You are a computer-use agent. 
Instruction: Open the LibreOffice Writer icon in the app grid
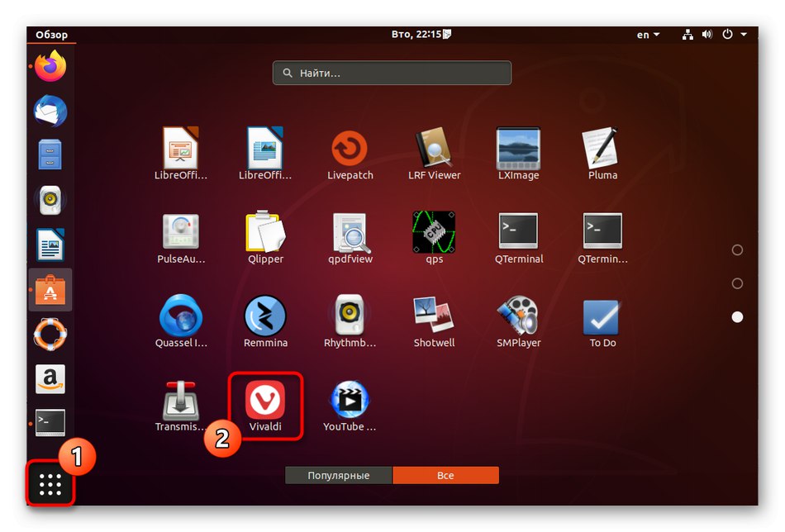click(x=265, y=149)
